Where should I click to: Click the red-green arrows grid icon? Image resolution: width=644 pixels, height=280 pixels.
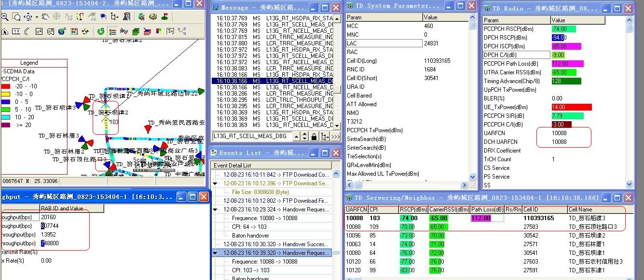74,31
